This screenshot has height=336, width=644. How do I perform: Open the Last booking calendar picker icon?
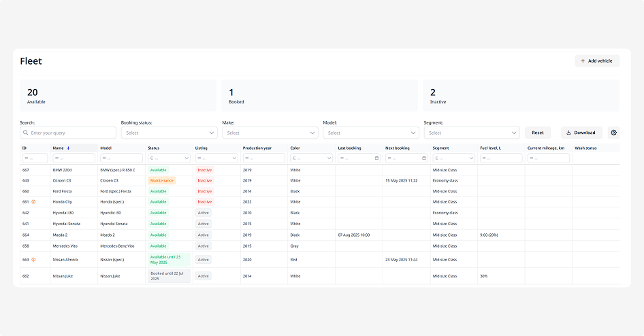point(376,158)
